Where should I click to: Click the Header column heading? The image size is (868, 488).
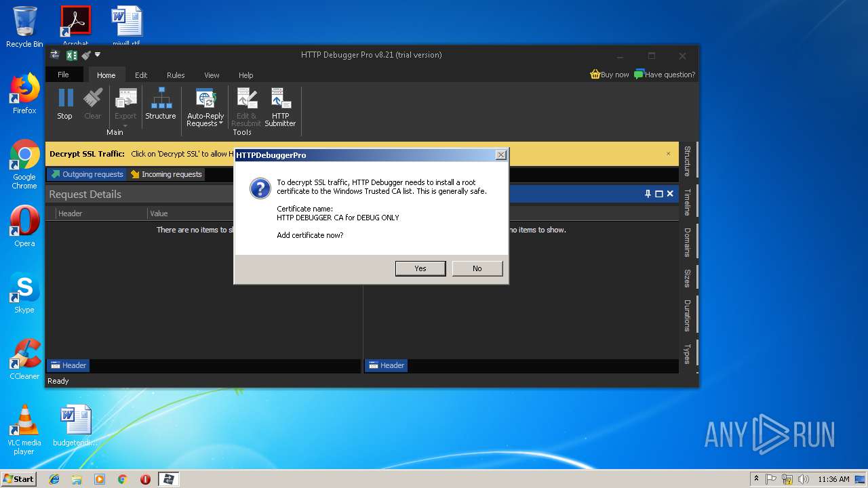[x=101, y=213]
